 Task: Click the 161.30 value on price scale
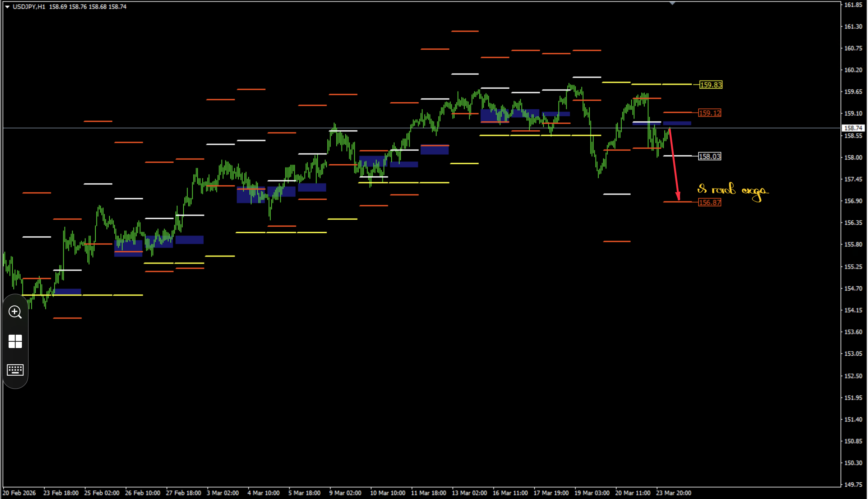point(853,26)
